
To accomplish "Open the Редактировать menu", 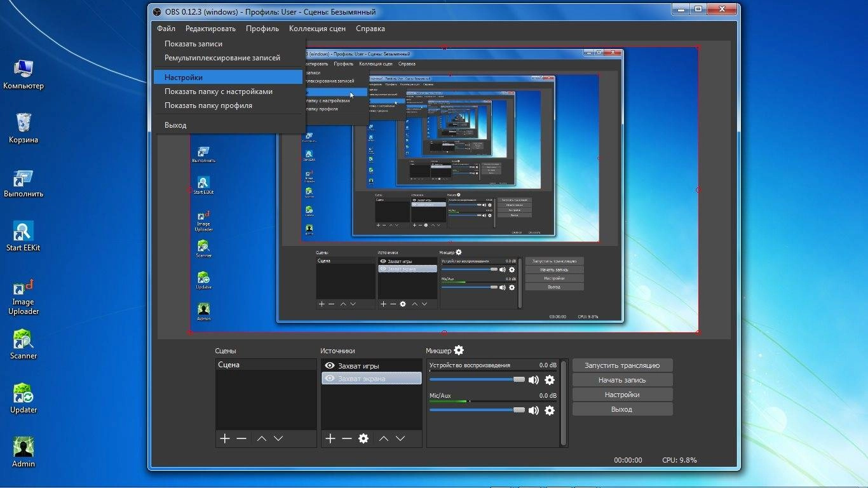I will pos(210,29).
